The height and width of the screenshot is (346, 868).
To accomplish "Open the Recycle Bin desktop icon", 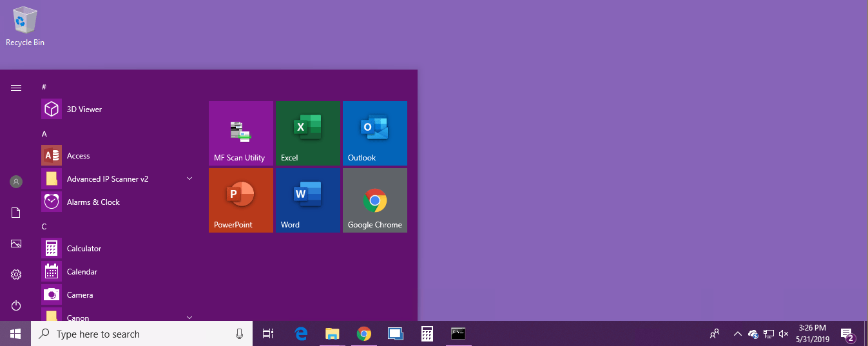I will click(x=25, y=27).
